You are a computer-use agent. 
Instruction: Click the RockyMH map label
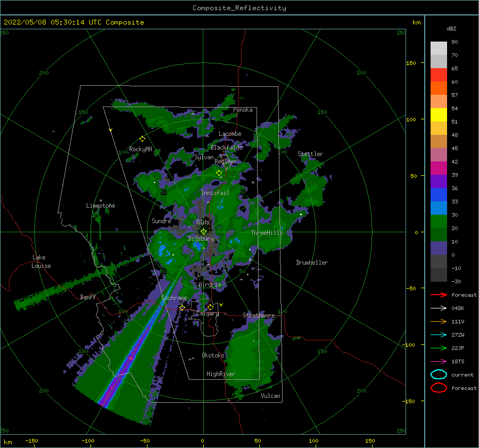pos(141,149)
